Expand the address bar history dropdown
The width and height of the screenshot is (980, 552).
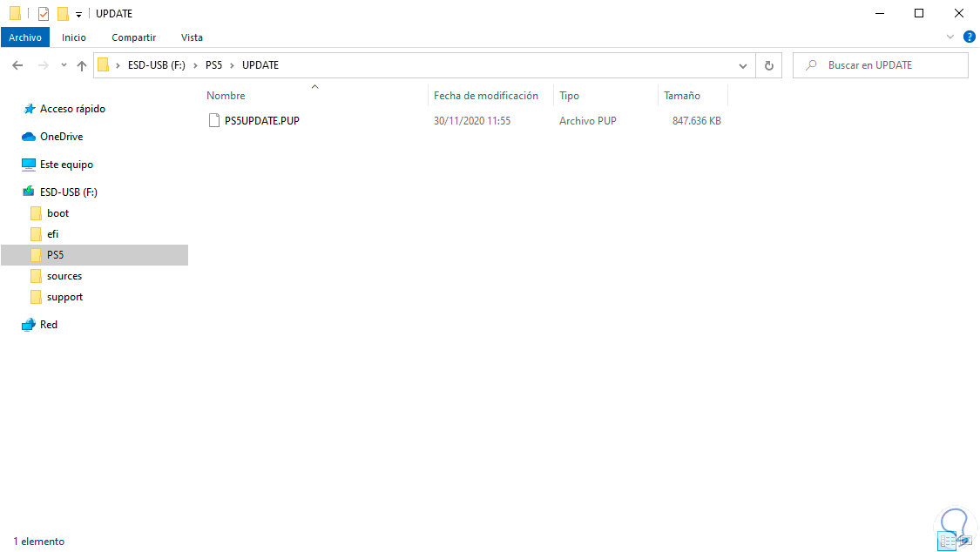pyautogui.click(x=742, y=65)
